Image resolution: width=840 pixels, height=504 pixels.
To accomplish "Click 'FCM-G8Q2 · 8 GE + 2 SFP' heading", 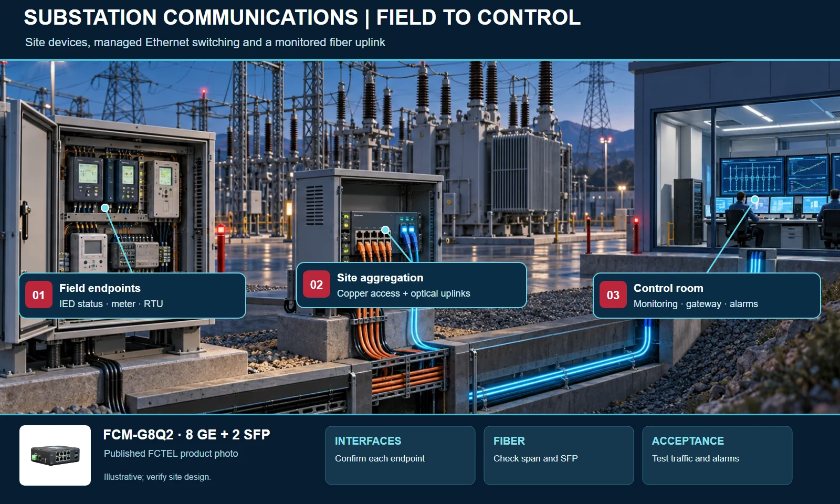I will tap(186, 435).
